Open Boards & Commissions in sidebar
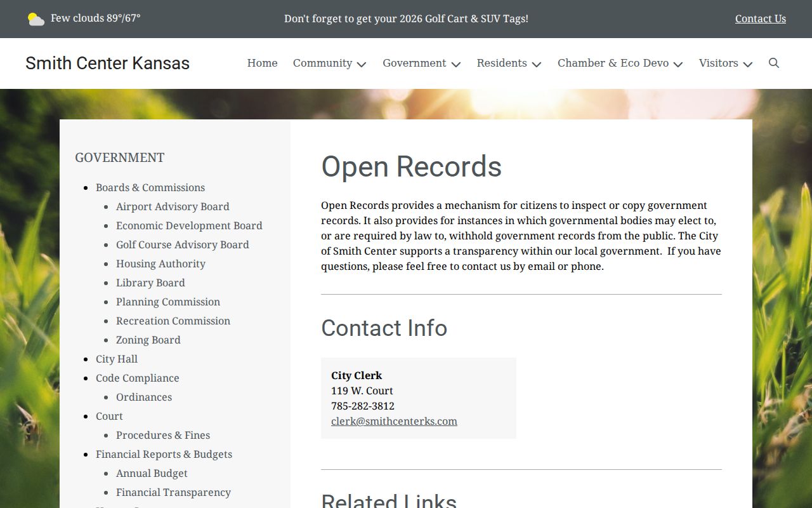Screen dimensions: 812x508 [150, 187]
